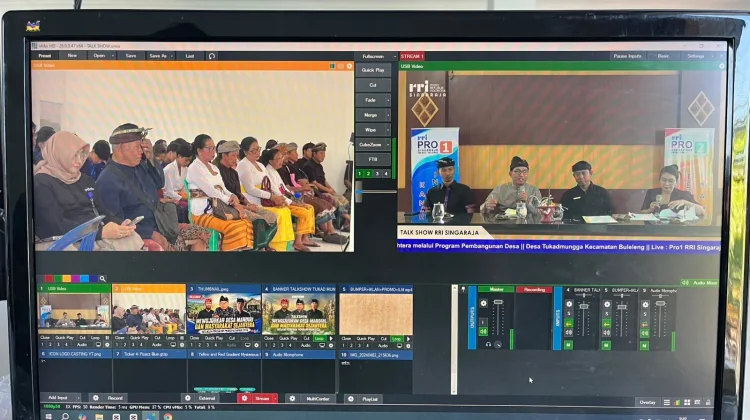The width and height of the screenshot is (750, 420).
Task: Toggle Loop on BANNER TALKSHOW input
Action: pyautogui.click(x=319, y=338)
